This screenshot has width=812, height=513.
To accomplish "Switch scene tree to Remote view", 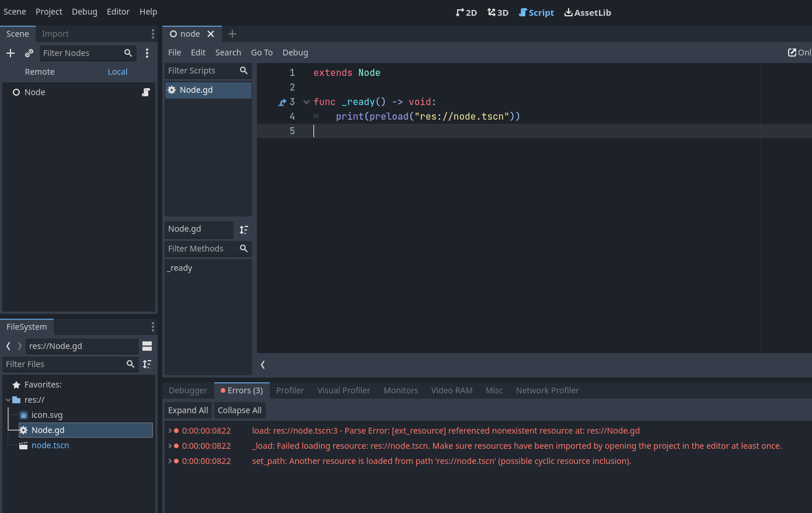I will (x=40, y=71).
